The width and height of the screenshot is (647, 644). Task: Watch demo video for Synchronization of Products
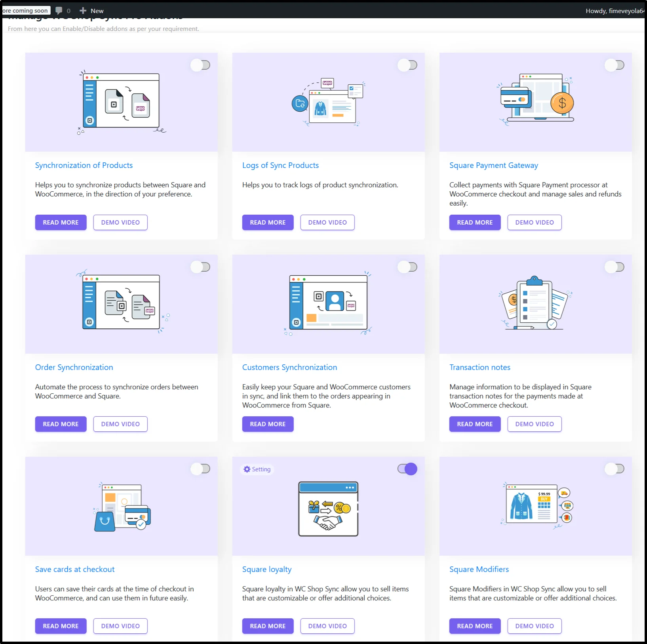tap(120, 222)
